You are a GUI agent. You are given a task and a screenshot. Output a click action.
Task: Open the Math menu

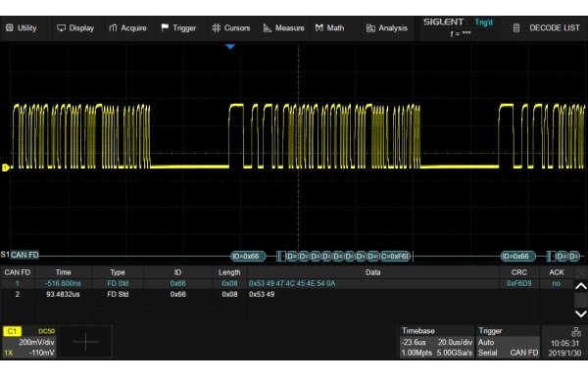point(330,28)
